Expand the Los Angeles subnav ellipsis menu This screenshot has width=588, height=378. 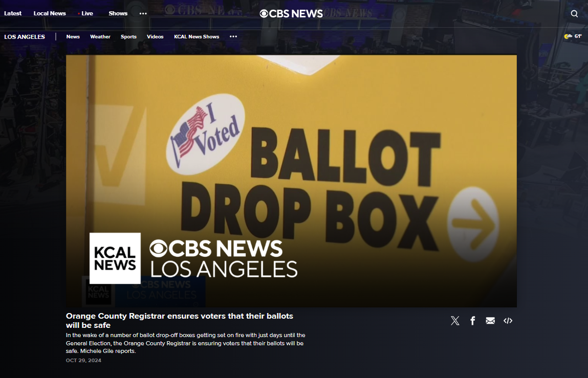point(233,36)
